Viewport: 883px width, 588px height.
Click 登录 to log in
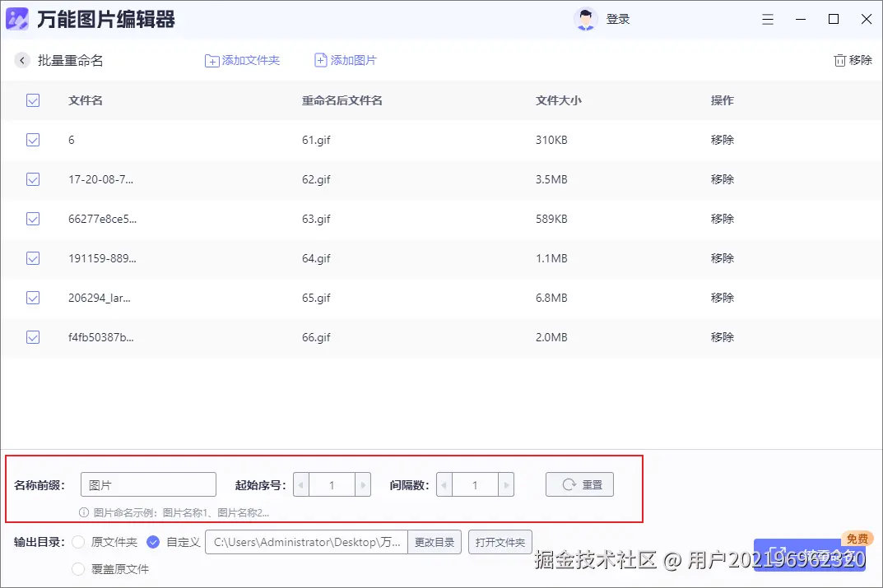(618, 19)
